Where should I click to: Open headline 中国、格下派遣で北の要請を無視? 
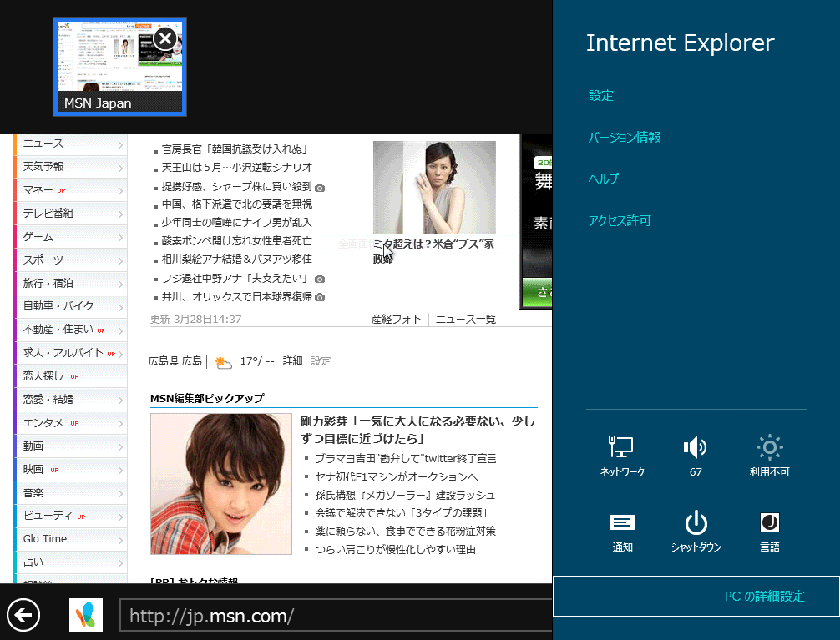coord(237,204)
